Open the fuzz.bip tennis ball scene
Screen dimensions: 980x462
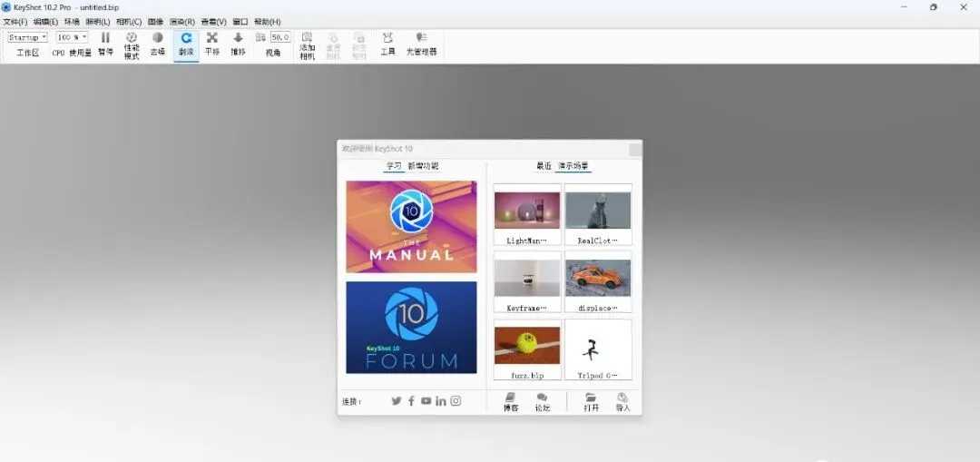pos(527,349)
